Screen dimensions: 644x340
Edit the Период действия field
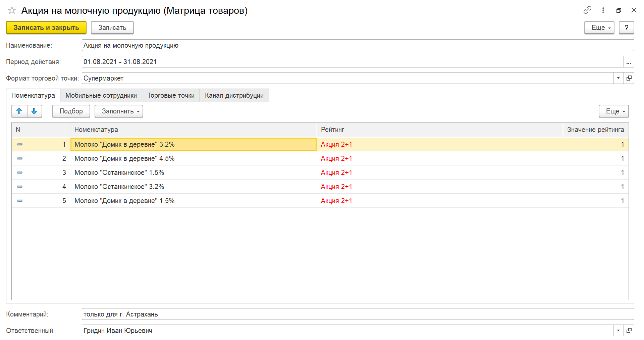click(353, 62)
